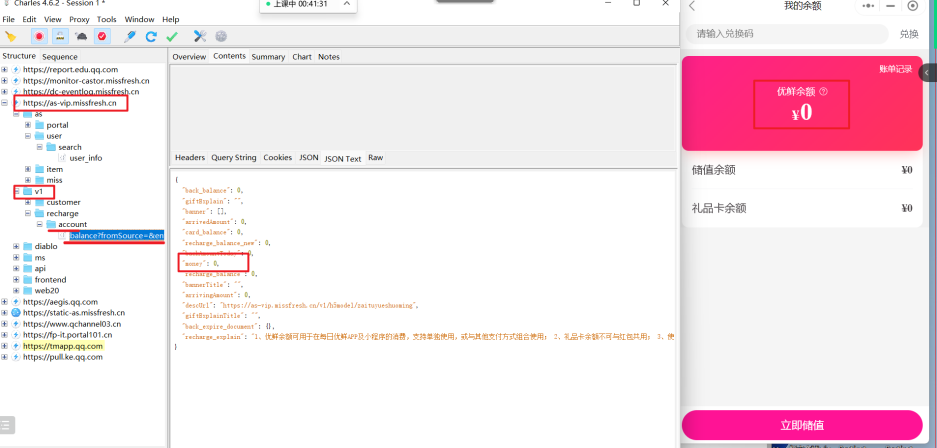Toggle throttling with the turtle icon
Viewport: 937px width, 448px height.
81,36
